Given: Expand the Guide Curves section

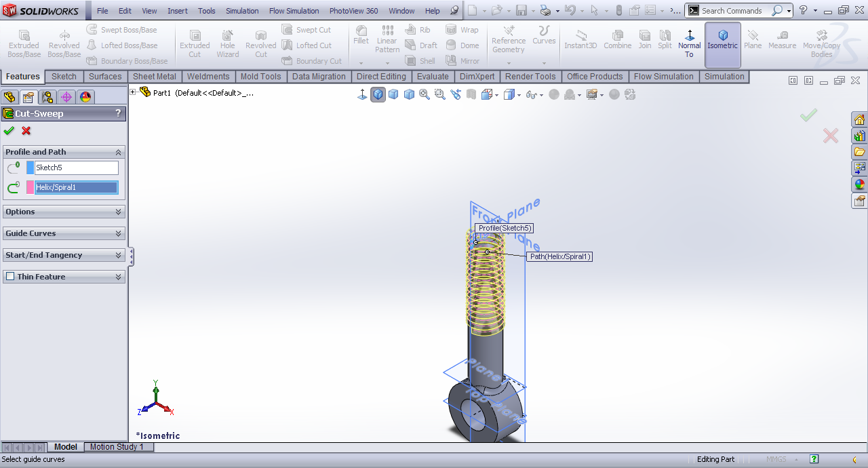Looking at the screenshot, I should (119, 233).
